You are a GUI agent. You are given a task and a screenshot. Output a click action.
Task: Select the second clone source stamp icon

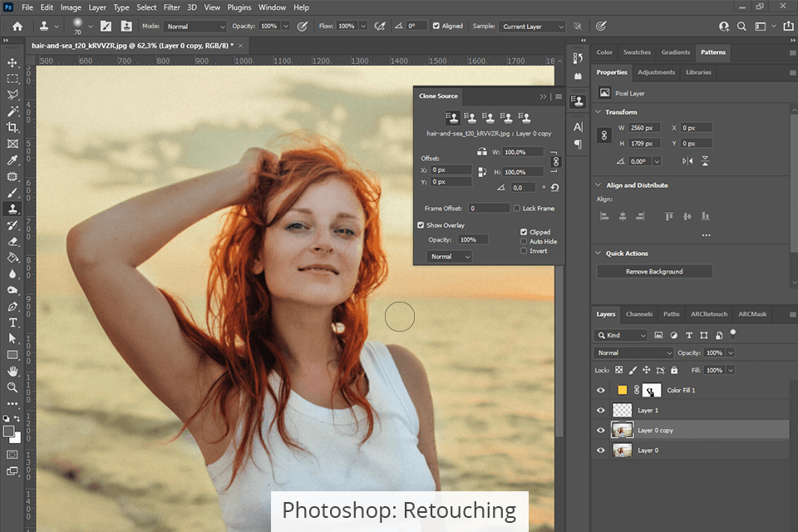[470, 118]
